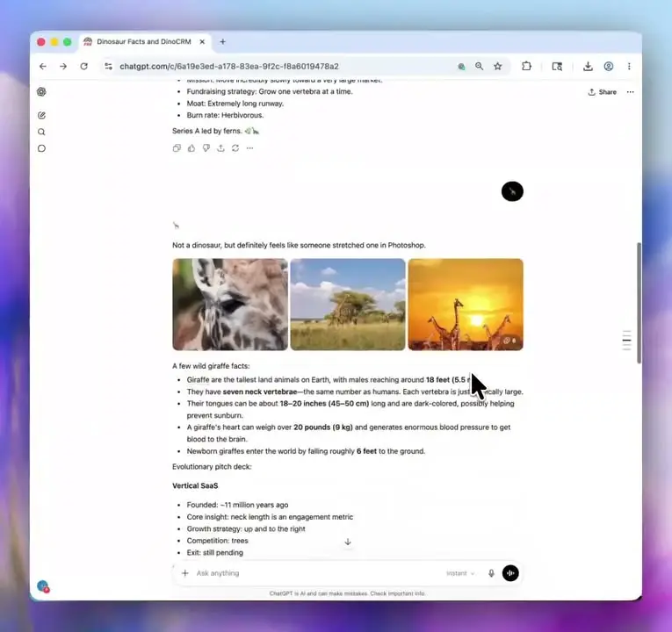Screen dimensions: 672x632
Task: Open a new browser tab
Action: click(222, 41)
